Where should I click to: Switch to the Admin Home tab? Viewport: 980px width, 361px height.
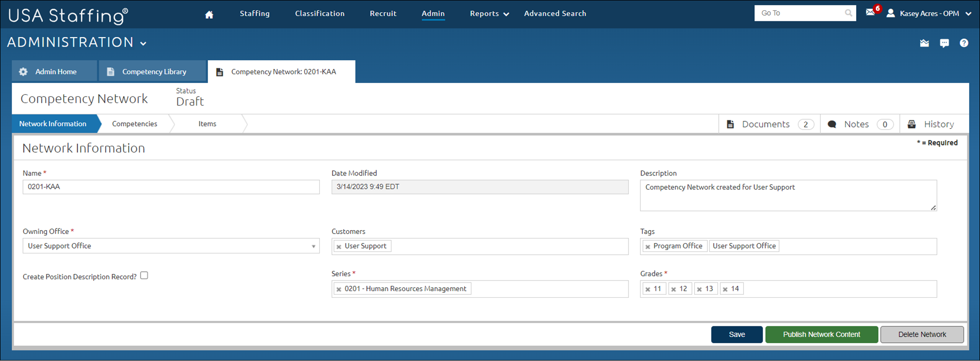[x=54, y=71]
